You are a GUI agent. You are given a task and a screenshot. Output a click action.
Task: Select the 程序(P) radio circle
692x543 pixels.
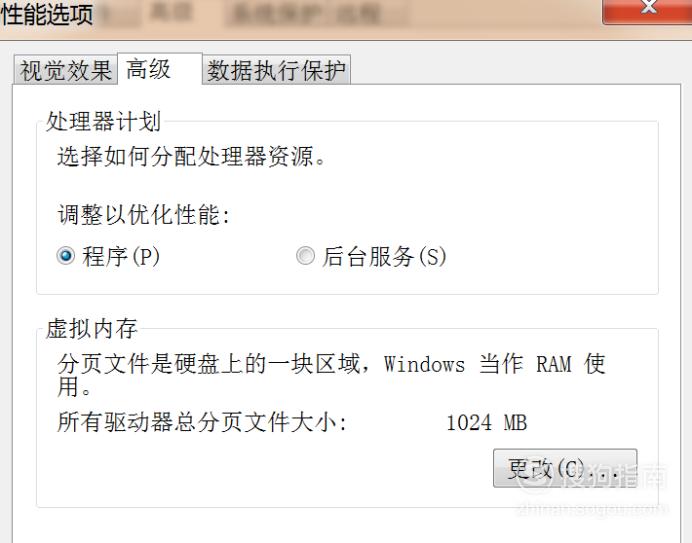[66, 256]
